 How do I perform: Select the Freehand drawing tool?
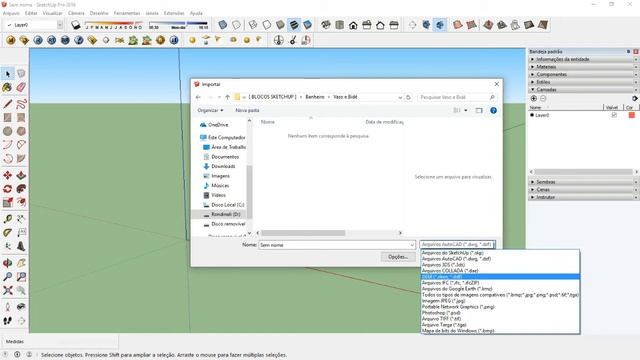pos(21,104)
